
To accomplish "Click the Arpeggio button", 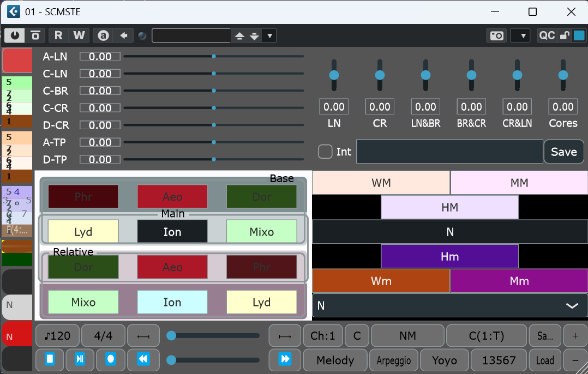I will coord(394,360).
